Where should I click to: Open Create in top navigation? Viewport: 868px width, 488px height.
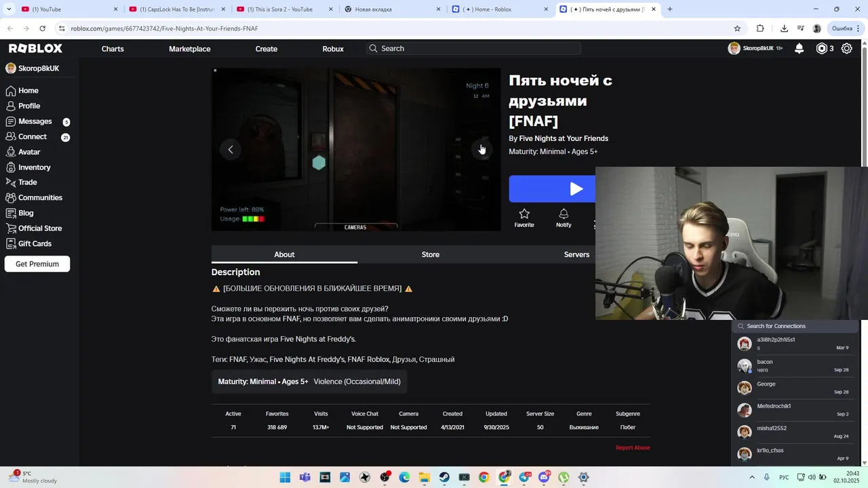coord(267,49)
